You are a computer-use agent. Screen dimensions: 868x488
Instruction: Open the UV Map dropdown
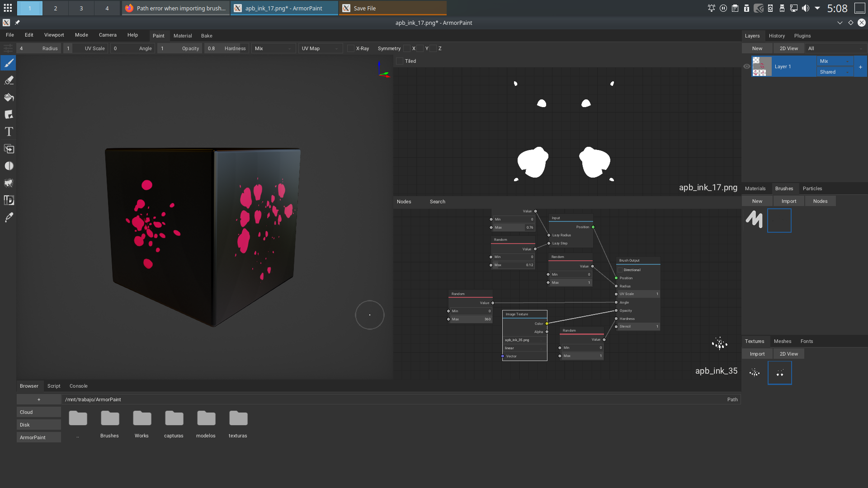coord(321,48)
